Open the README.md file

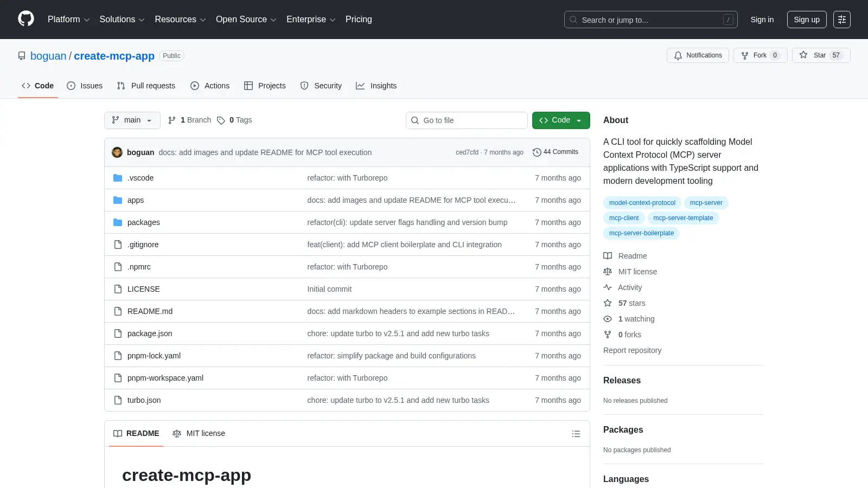tap(150, 311)
